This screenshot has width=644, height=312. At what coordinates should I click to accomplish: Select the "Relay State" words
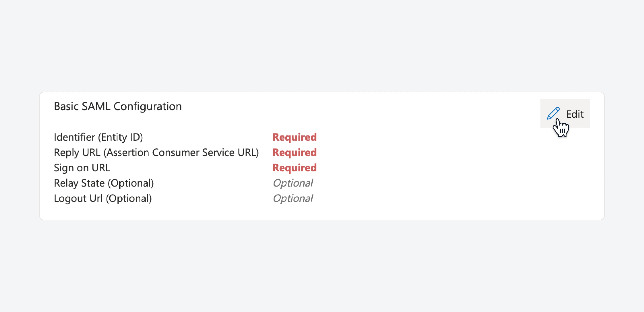[79, 183]
